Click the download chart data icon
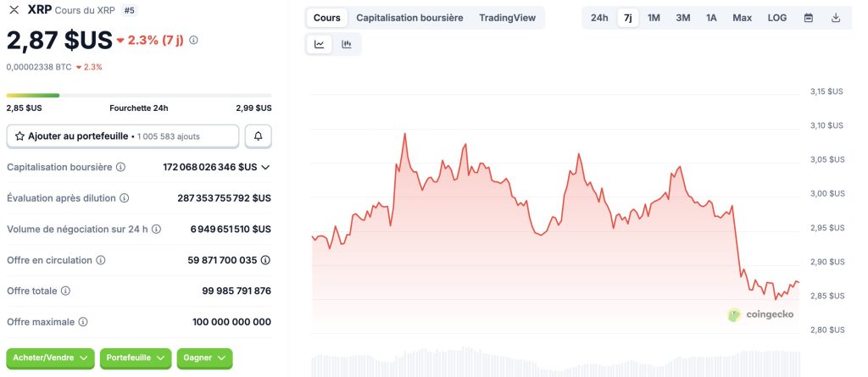This screenshot has height=377, width=868. point(836,18)
